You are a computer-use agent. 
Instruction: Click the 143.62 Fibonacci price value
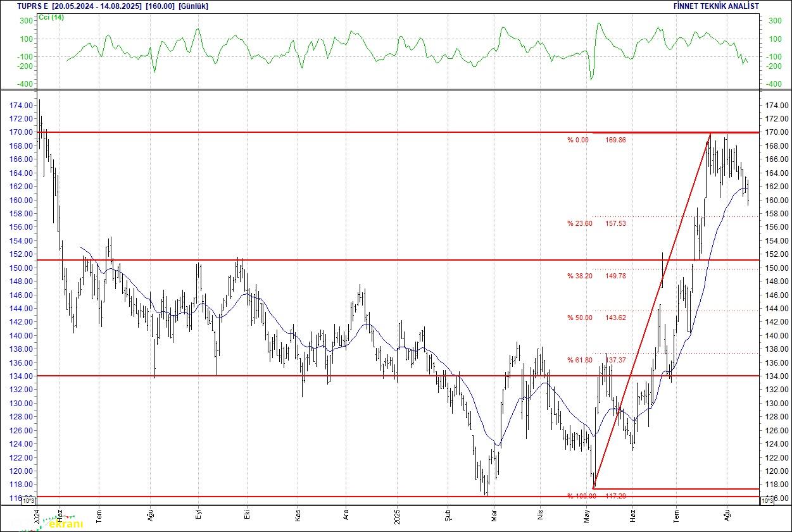tap(615, 318)
